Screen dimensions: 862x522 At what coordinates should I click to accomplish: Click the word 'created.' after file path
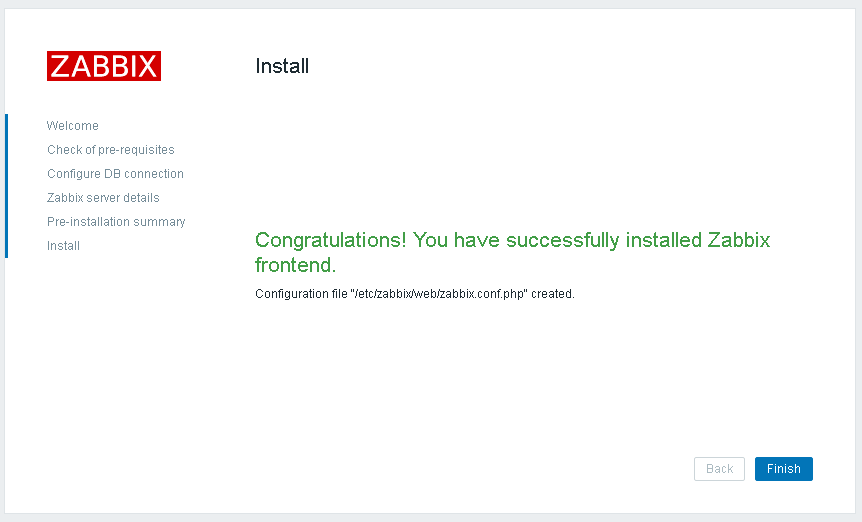point(553,294)
